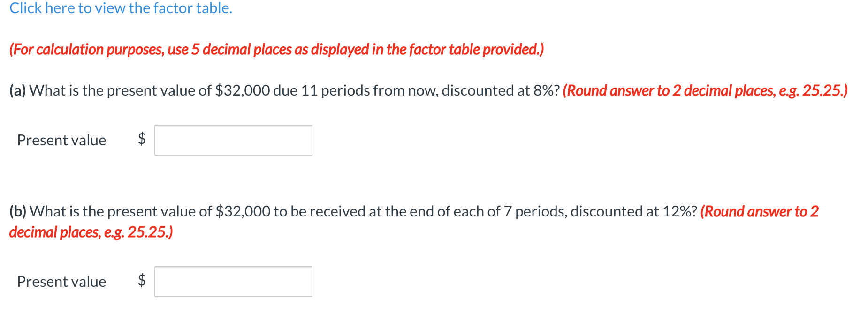Image resolution: width=868 pixels, height=328 pixels.
Task: Click the dollar sign beside the second box
Action: coord(141,281)
